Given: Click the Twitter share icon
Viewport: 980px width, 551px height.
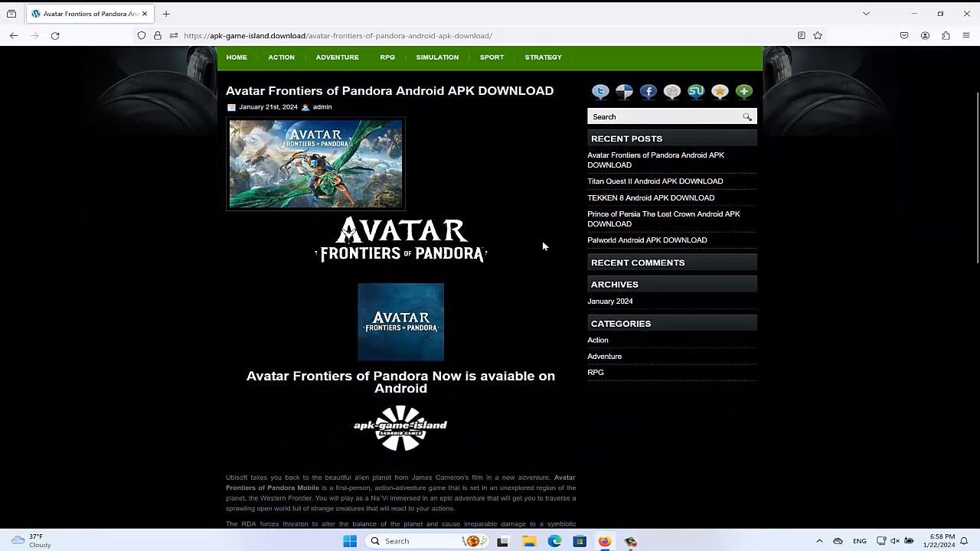Looking at the screenshot, I should click(600, 92).
